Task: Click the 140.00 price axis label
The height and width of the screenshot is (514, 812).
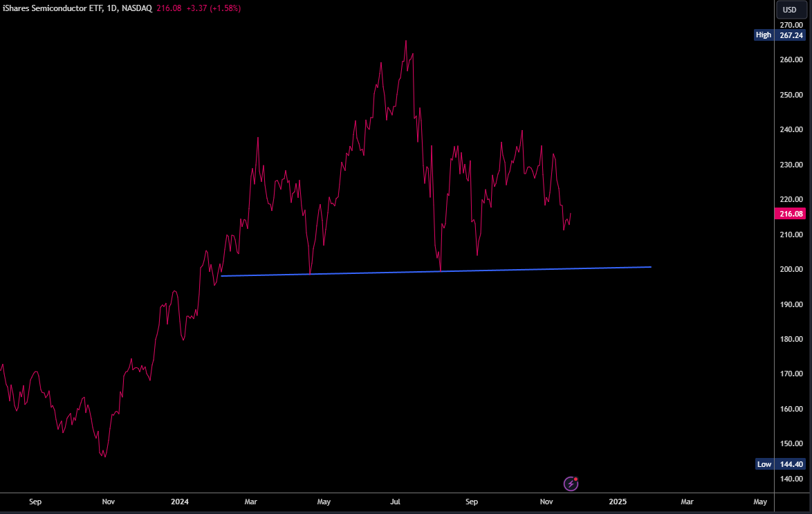Action: 791,479
